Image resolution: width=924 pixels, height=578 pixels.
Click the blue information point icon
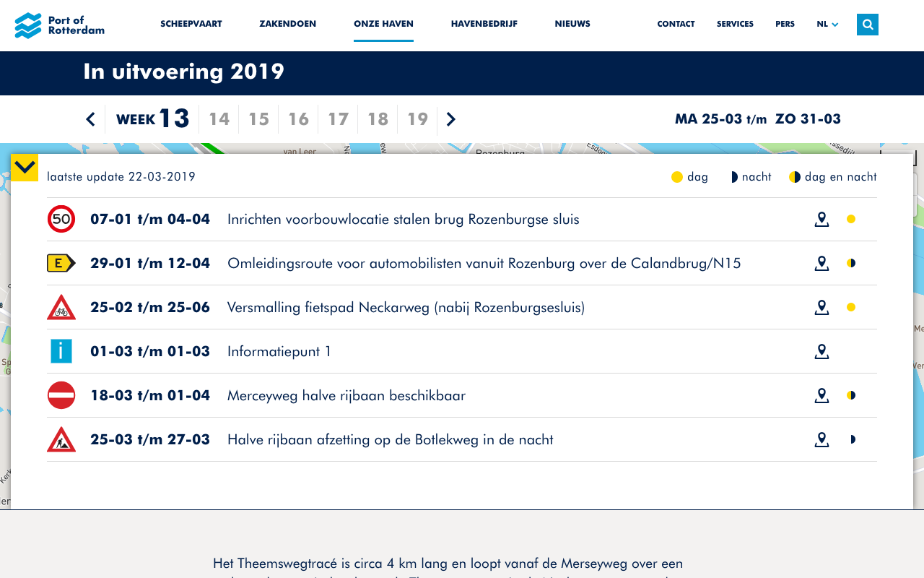(x=61, y=351)
